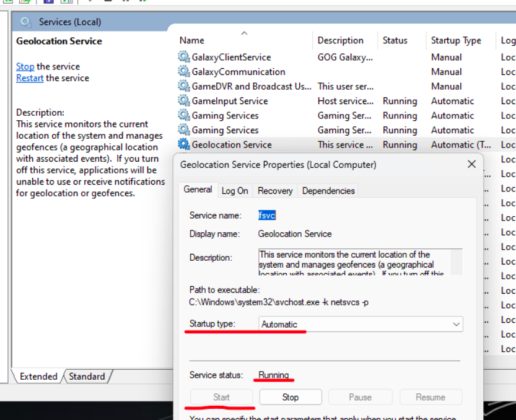Image resolution: width=516 pixels, height=420 pixels.
Task: Click the Restart the service link
Action: [x=30, y=78]
